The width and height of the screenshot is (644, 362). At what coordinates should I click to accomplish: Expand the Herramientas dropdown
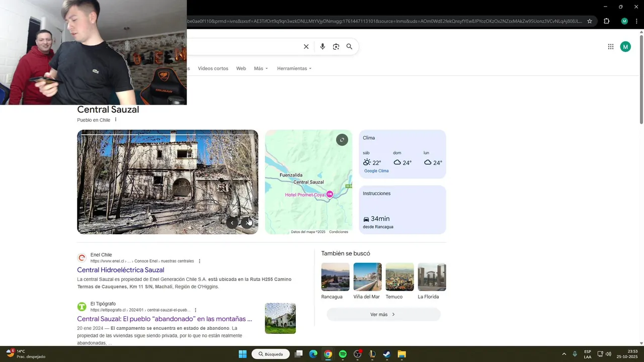(294, 68)
